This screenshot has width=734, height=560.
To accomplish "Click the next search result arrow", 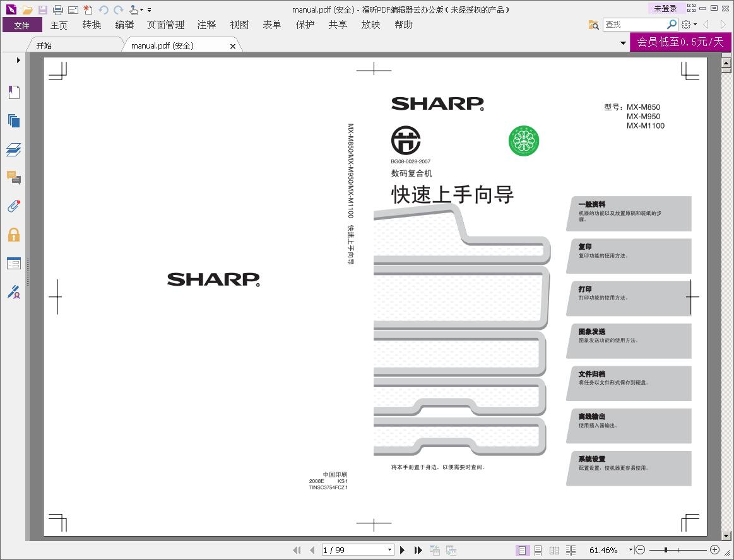I will click(723, 25).
